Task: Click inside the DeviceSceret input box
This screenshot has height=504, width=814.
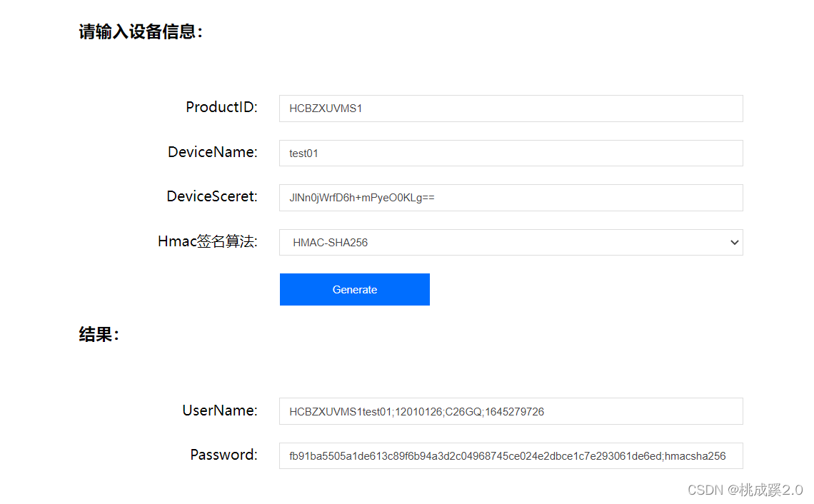Action: pos(511,198)
